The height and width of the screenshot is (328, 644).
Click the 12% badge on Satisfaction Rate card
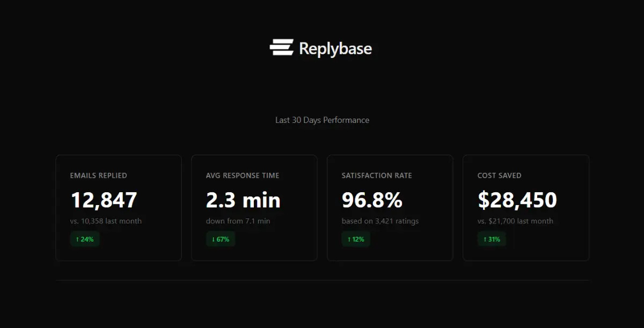pos(355,239)
